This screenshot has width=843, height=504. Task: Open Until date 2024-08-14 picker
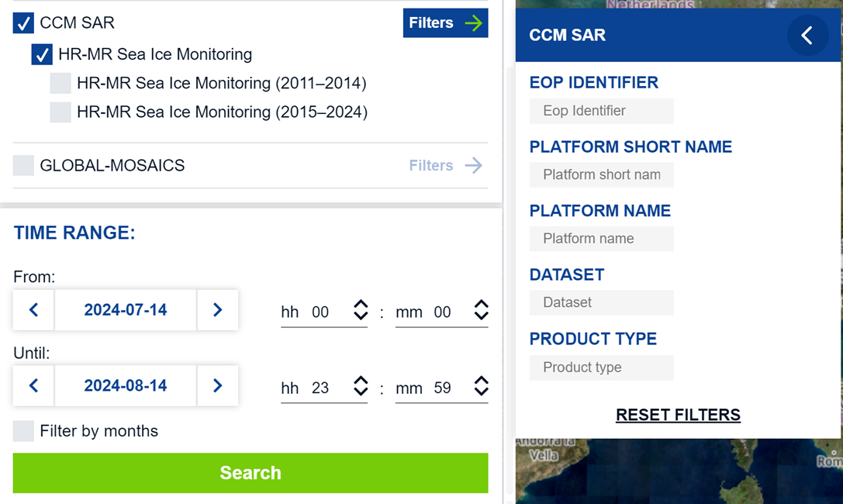(x=126, y=386)
